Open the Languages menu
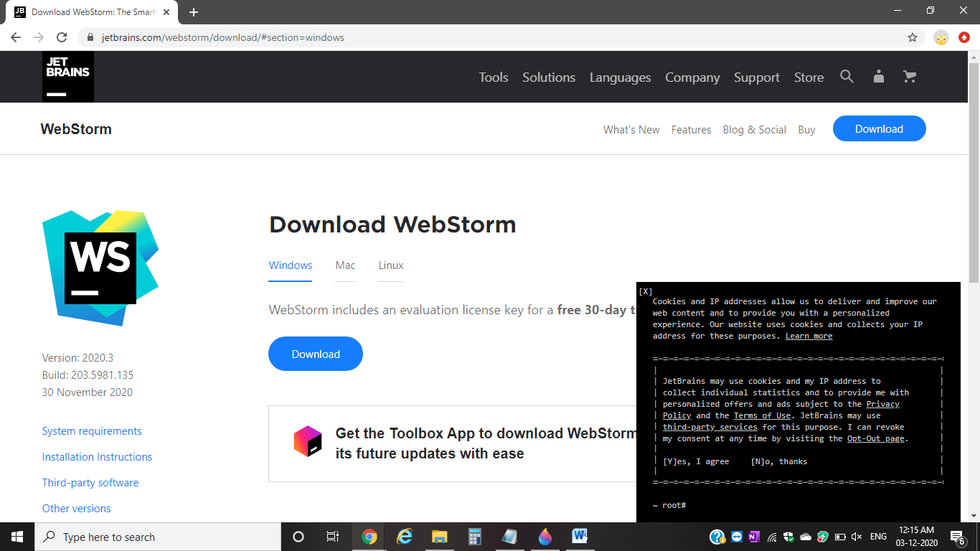Screen dimensions: 980x551 click(x=621, y=77)
